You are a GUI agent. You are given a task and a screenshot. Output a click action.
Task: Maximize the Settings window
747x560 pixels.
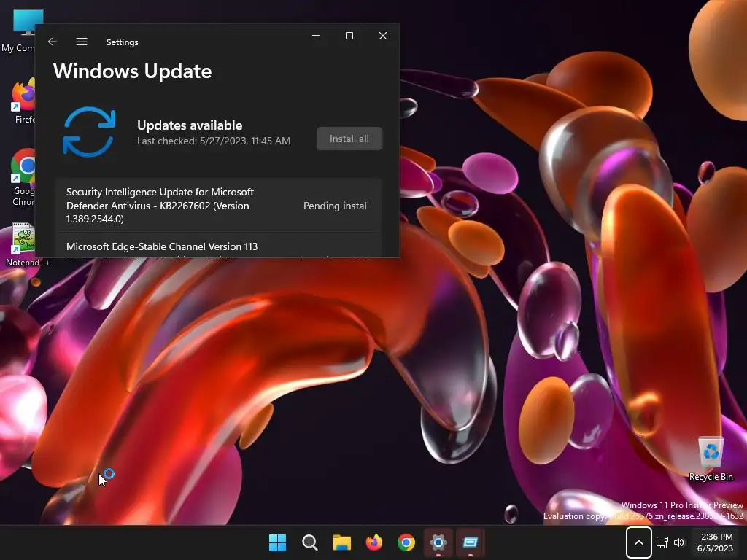coord(349,36)
